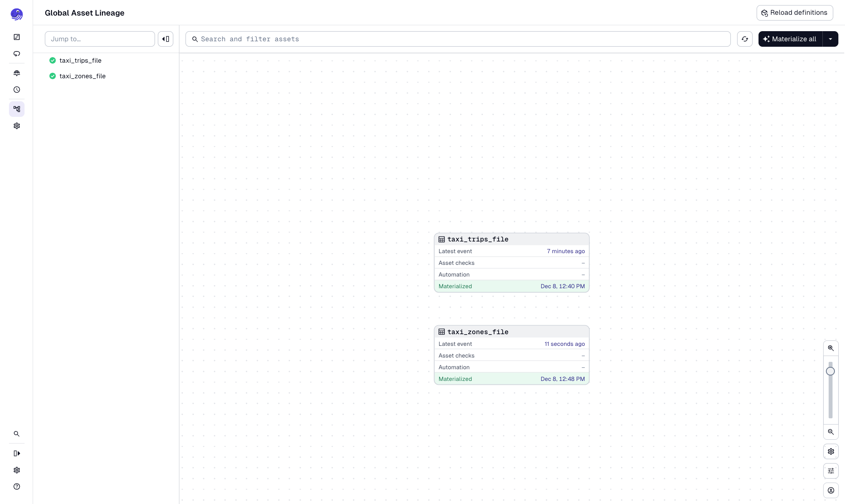Open the Timeline clock icon in sidebar
This screenshot has height=504, width=845.
16,90
